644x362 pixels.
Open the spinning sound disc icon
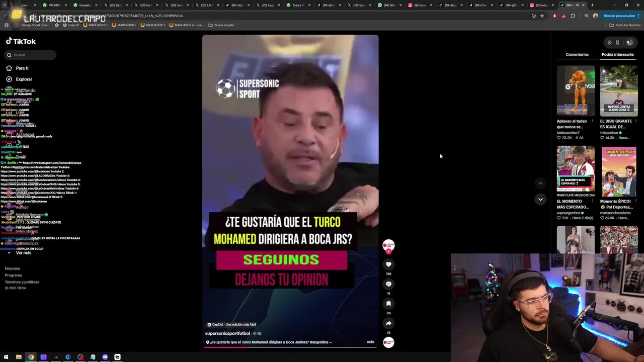(388, 342)
